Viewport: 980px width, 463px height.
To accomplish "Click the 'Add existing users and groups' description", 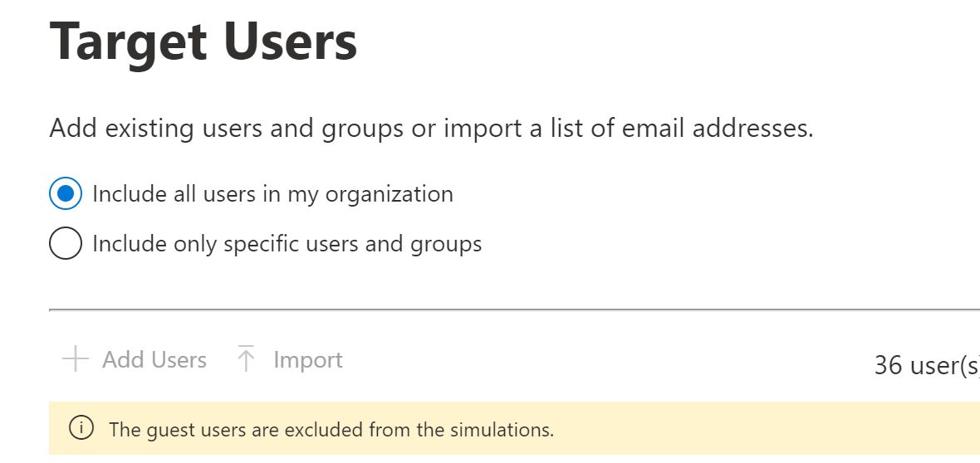I will [431, 129].
